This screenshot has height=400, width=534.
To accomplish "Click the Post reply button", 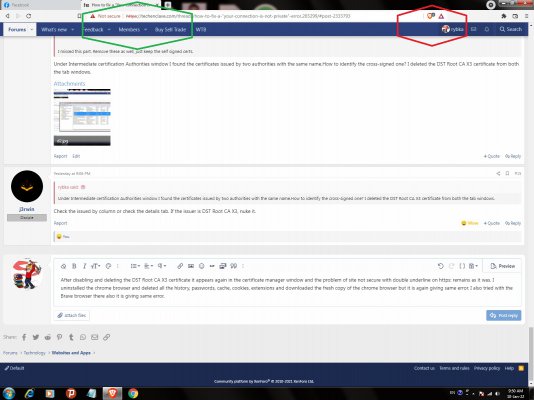I will tap(503, 316).
